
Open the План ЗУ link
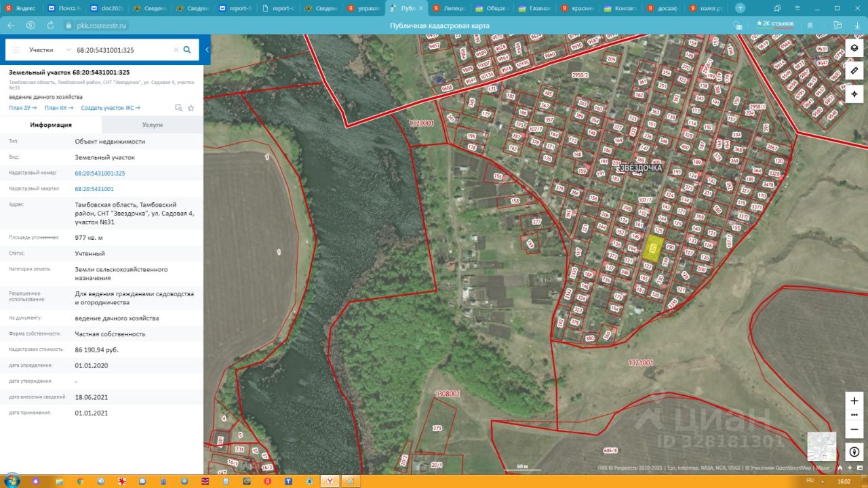pos(22,108)
